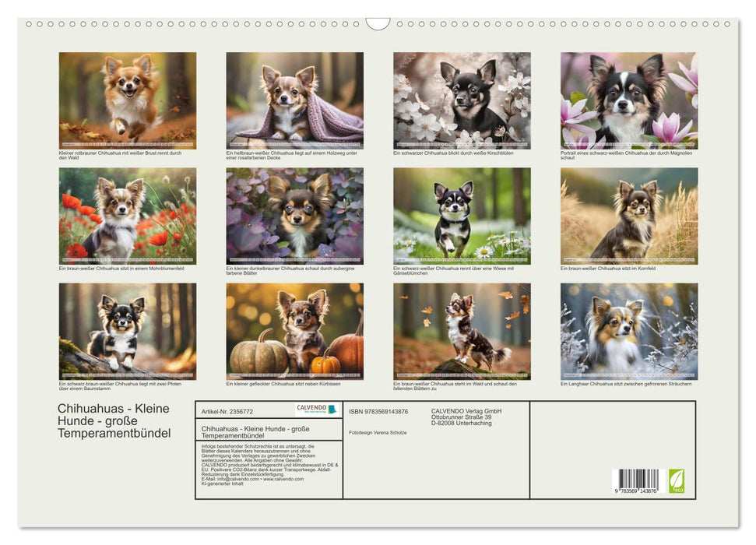This screenshot has height=545, width=756.
Task: Click the green eco leaf icon
Action: [x=676, y=481]
